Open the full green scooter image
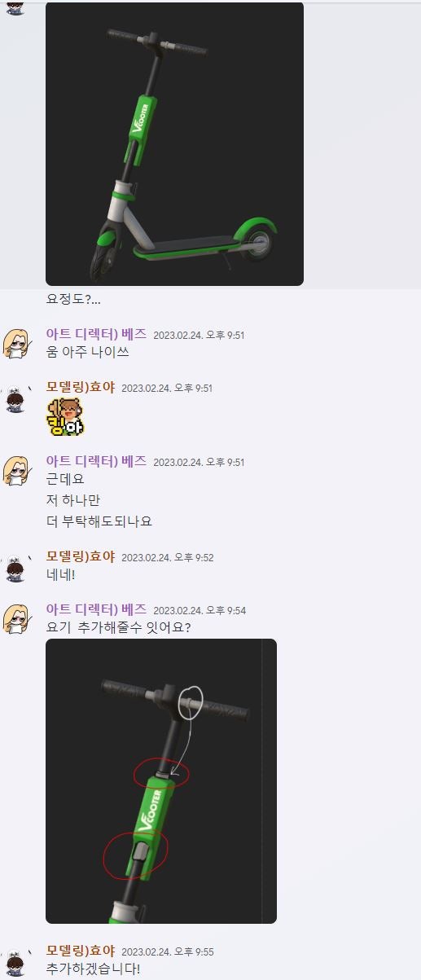The image size is (421, 980). pos(174,143)
